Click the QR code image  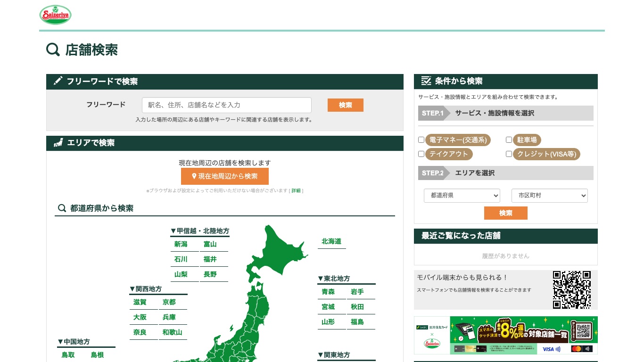pos(572,289)
